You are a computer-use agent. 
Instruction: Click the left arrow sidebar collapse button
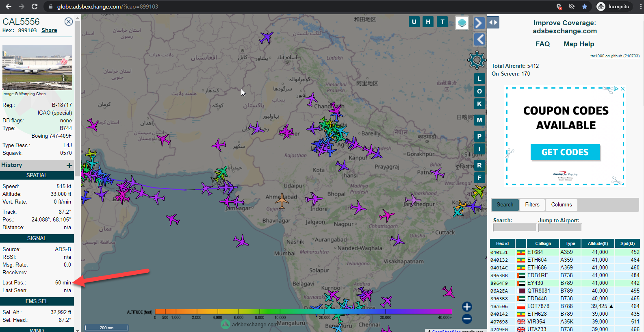pos(479,39)
